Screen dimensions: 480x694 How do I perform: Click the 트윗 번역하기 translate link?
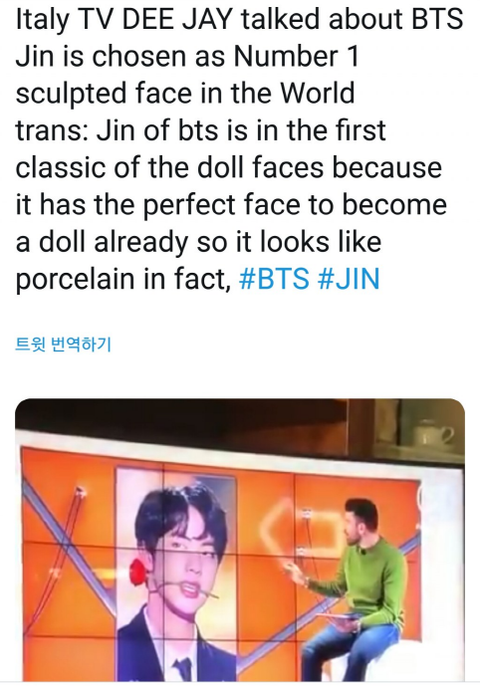click(x=63, y=344)
